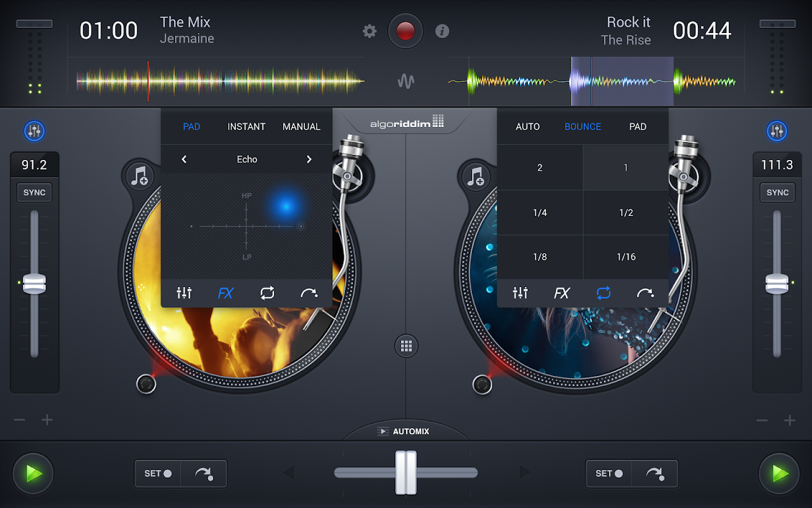The height and width of the screenshot is (508, 812).
Task: Switch to the INSTANT tab
Action: tap(246, 126)
